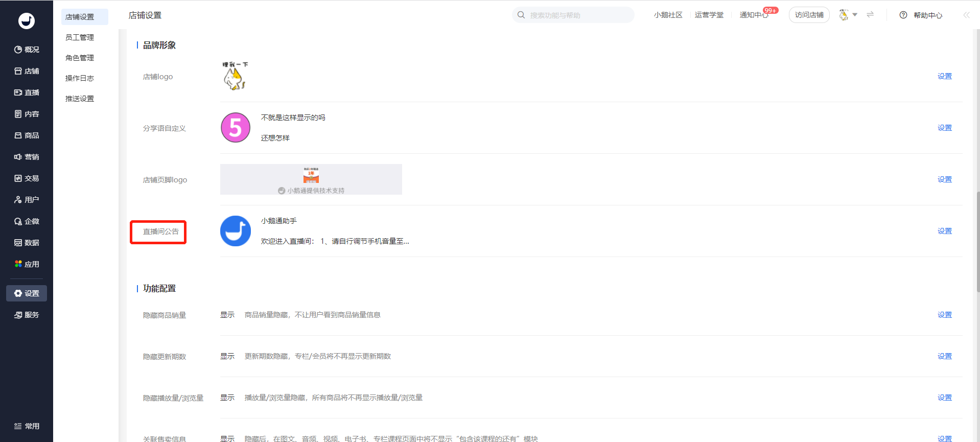Viewport: 980px width, 442px height.
Task: Click the footer logo preview image
Action: (x=311, y=179)
